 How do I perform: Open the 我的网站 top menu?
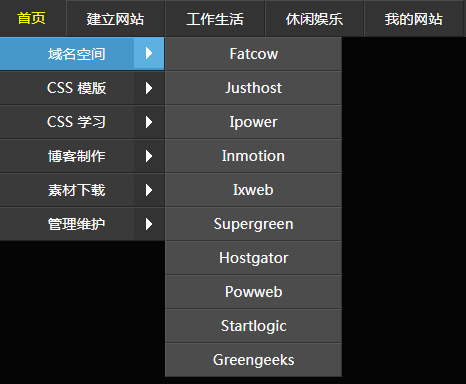click(414, 19)
